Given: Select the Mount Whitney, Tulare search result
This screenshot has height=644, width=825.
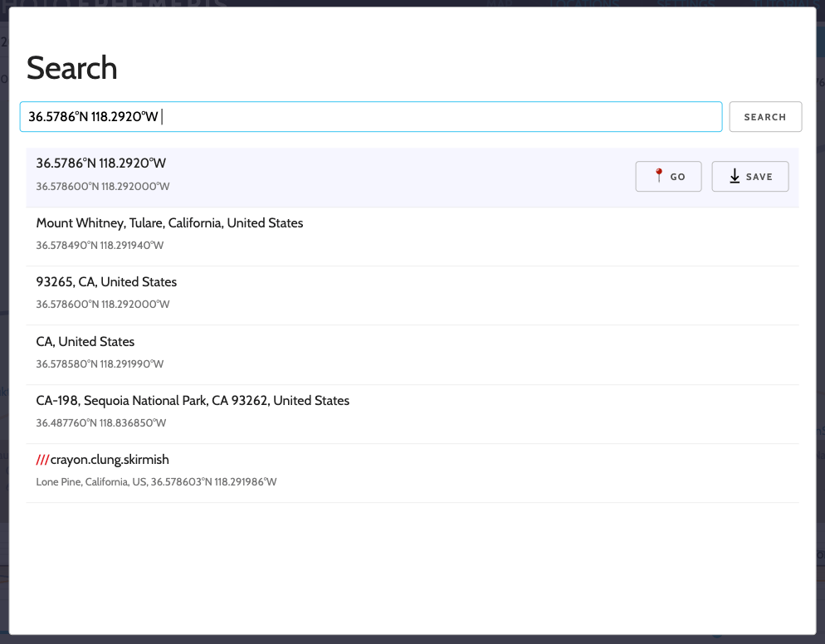Looking at the screenshot, I should (x=168, y=222).
